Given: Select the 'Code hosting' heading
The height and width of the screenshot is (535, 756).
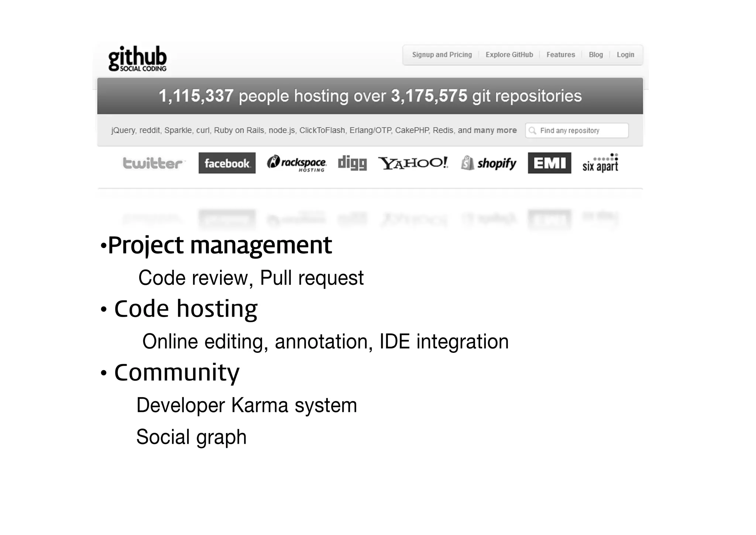Looking at the screenshot, I should coord(186,309).
